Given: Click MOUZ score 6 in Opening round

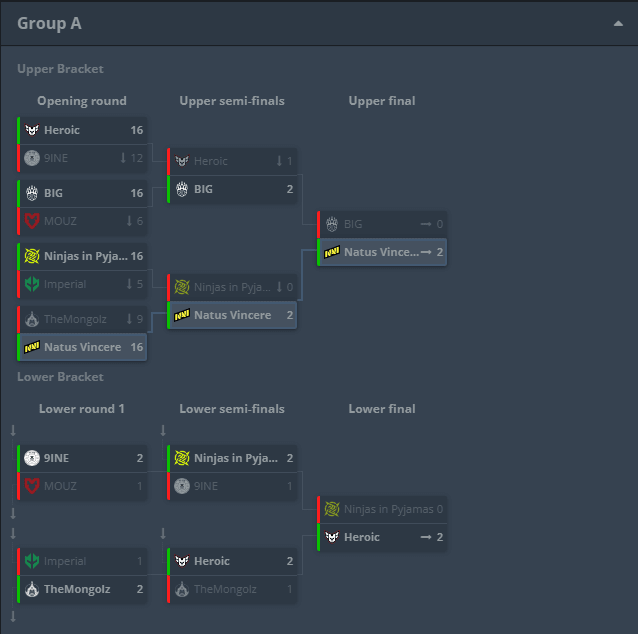Looking at the screenshot, I should 140,221.
